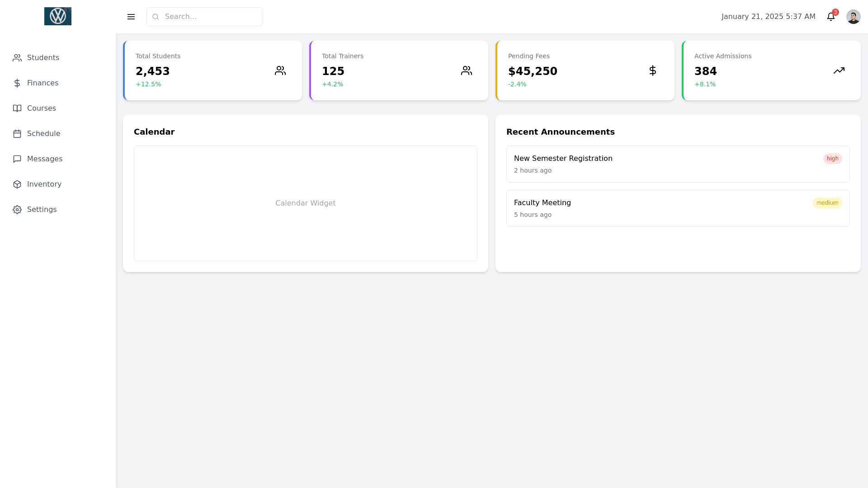Click into the Search input field

point(210,17)
